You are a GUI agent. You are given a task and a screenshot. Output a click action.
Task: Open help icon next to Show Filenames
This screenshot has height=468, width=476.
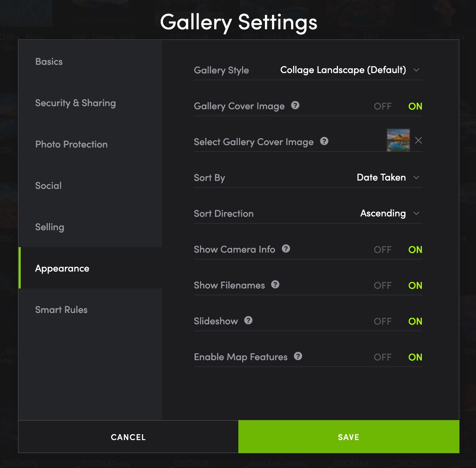(275, 285)
